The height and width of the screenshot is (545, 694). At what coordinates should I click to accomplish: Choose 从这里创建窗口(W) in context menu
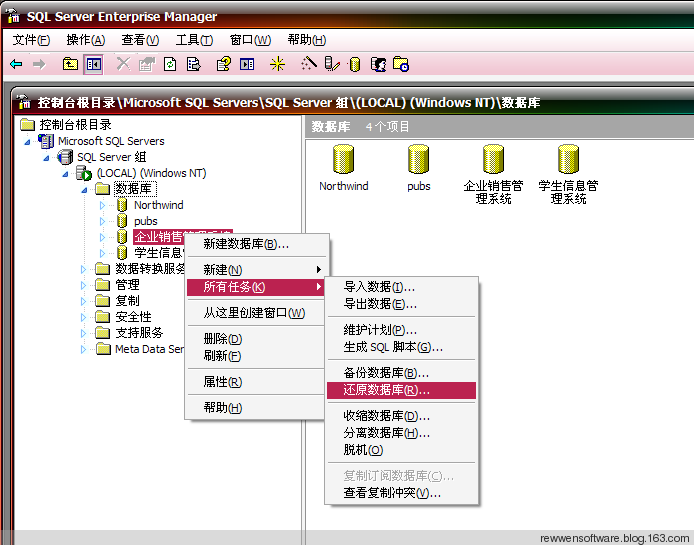pyautogui.click(x=256, y=313)
